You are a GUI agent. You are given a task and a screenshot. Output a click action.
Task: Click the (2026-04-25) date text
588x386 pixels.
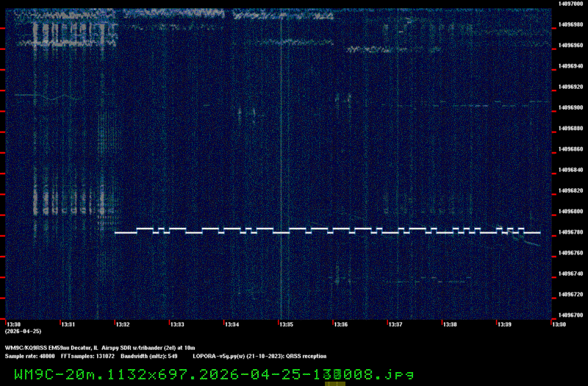[x=23, y=332]
